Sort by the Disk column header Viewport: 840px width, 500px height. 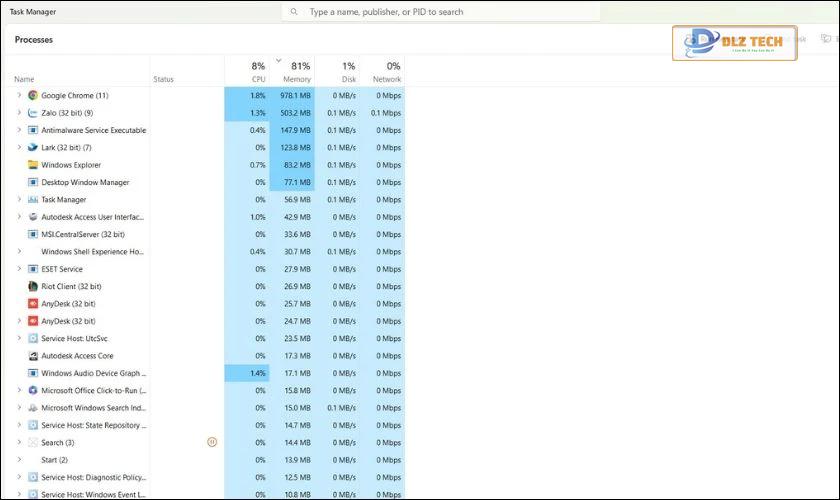tap(337, 71)
